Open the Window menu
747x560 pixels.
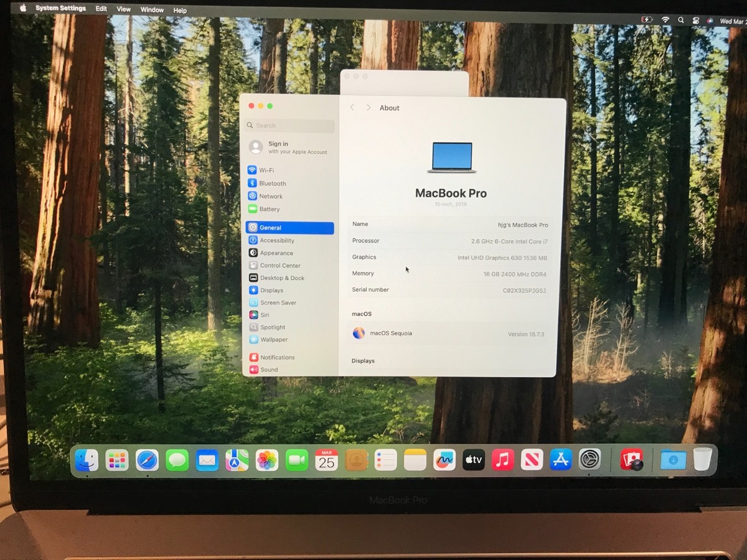point(152,10)
